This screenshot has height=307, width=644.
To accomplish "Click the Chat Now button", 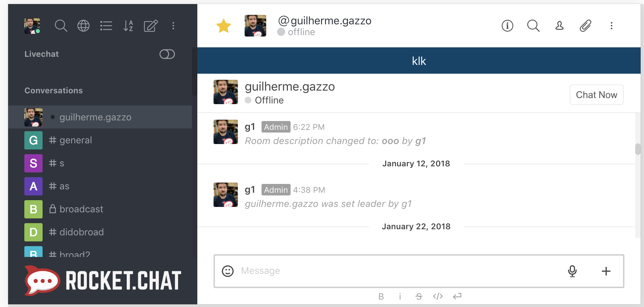I will [x=596, y=95].
